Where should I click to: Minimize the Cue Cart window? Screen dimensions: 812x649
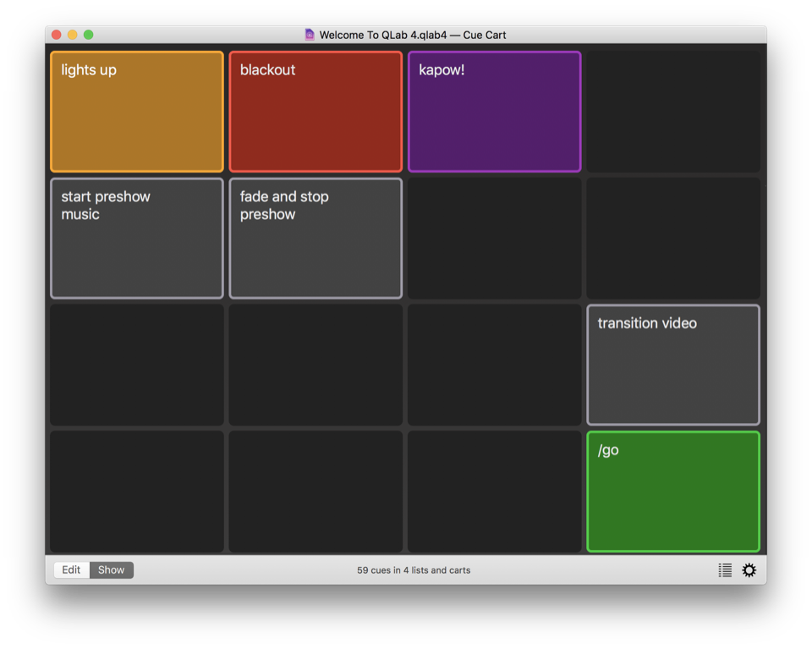[x=73, y=35]
